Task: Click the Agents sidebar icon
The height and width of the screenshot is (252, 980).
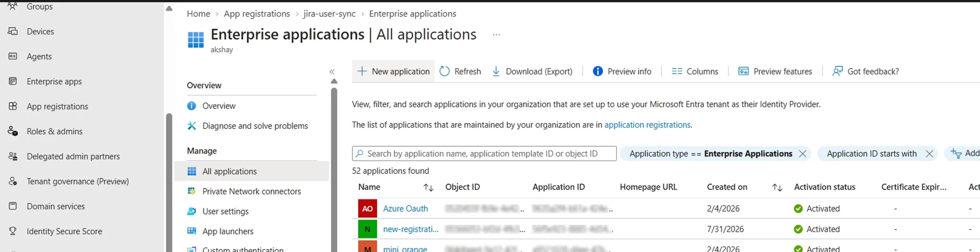Action: coord(13,56)
